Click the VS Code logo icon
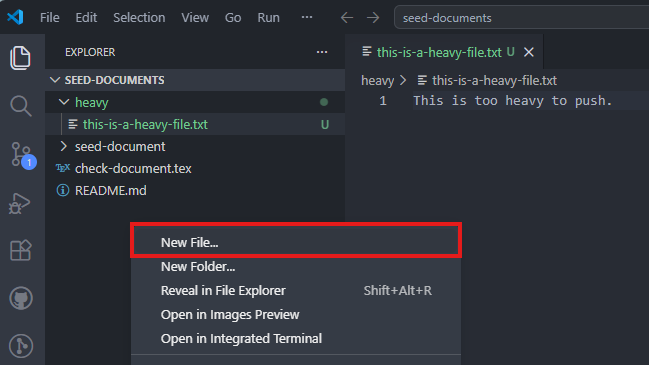 click(15, 17)
